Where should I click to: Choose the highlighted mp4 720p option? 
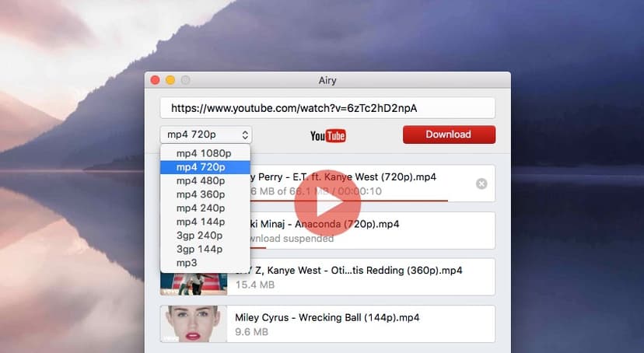(205, 167)
